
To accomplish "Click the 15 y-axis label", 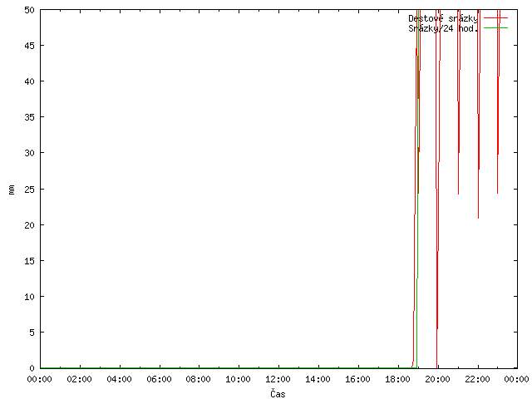I will click(x=30, y=260).
